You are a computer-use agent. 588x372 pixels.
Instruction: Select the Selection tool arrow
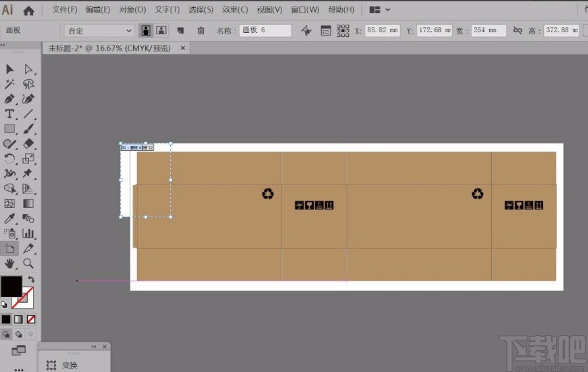click(x=10, y=69)
